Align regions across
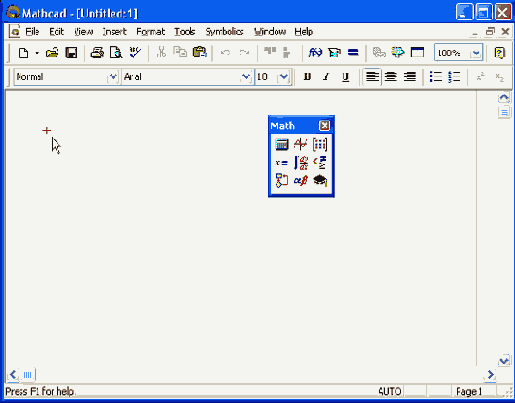The width and height of the screenshot is (515, 403). point(270,52)
